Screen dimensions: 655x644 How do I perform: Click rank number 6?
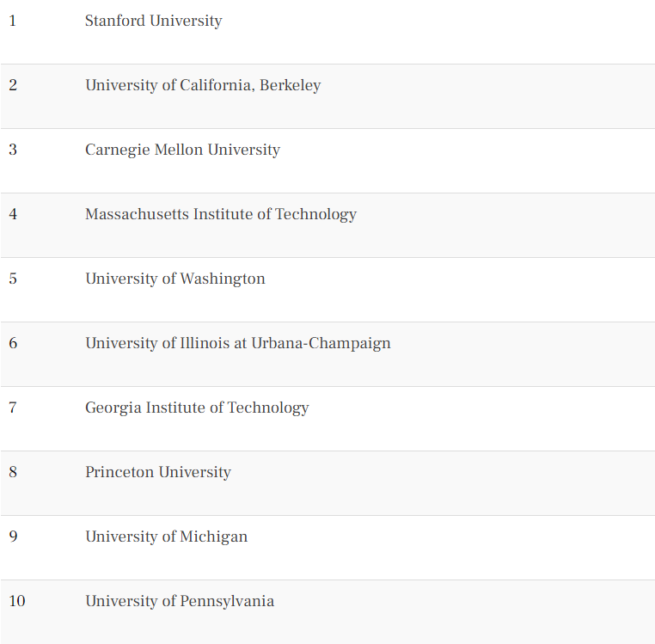coord(13,343)
